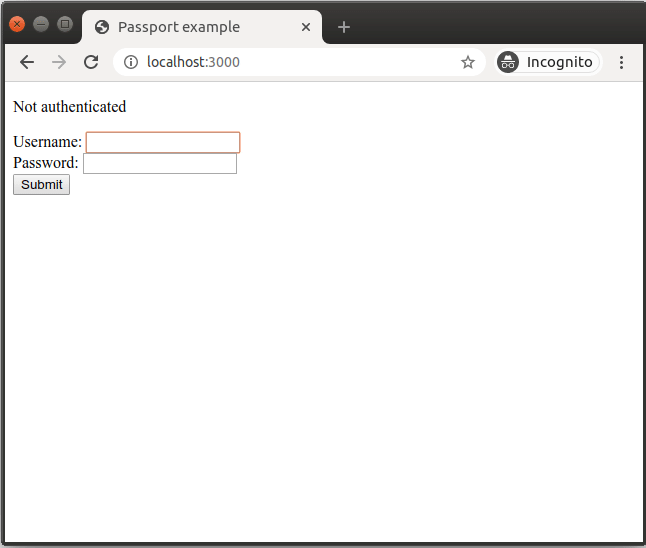Reload the localhost page
The image size is (646, 548).
(x=91, y=62)
